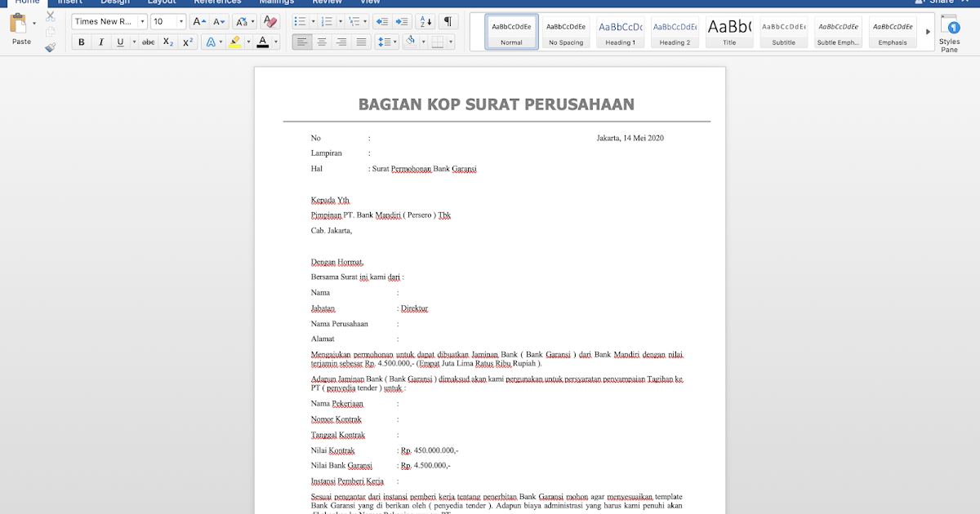
Task: Click text Surat Permohonan Bank Garansi
Action: click(x=424, y=169)
